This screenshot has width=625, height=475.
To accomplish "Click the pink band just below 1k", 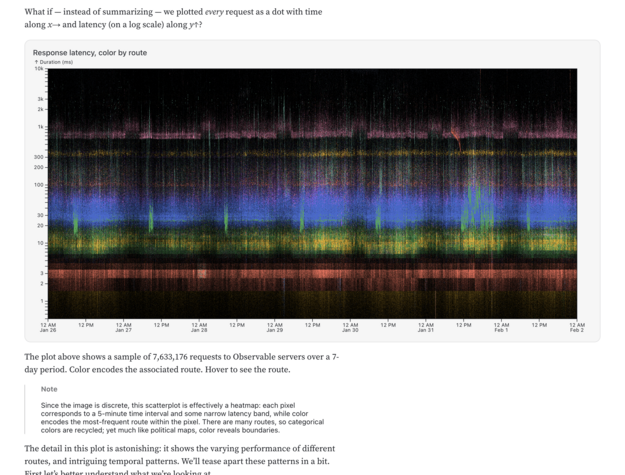I will pos(300,132).
